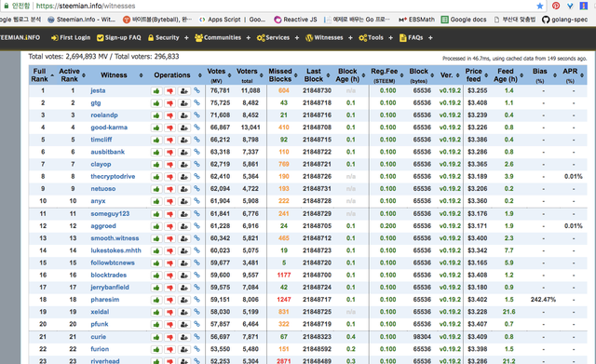Click chain link icon for thecryptodrive
596x364 pixels.
[x=196, y=176]
